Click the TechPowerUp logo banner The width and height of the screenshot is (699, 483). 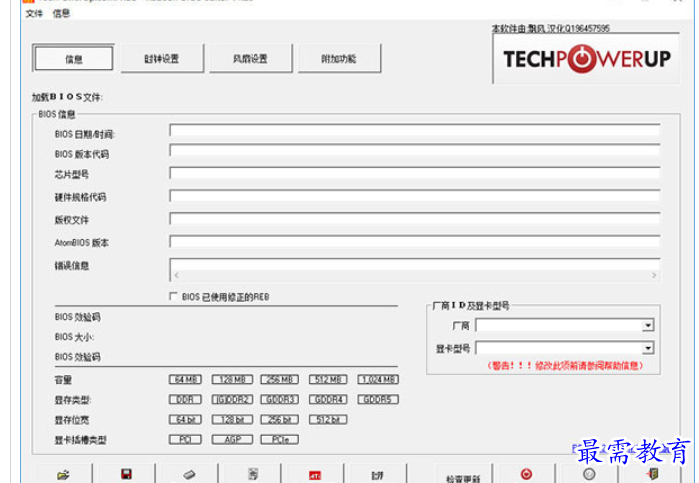586,58
